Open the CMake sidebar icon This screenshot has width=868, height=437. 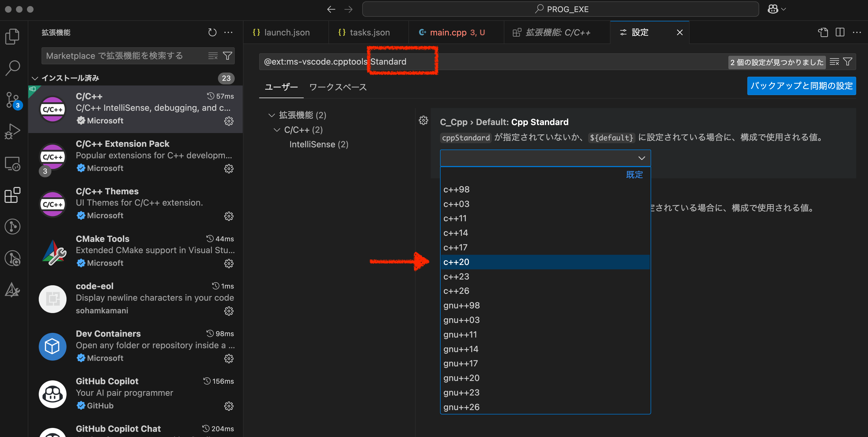click(x=13, y=290)
